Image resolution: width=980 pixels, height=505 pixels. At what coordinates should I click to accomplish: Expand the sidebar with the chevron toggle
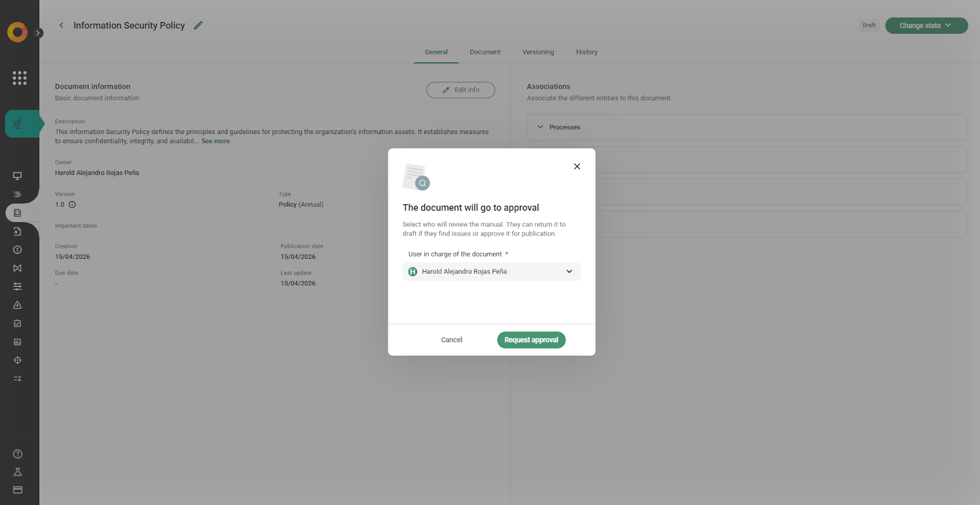(39, 33)
